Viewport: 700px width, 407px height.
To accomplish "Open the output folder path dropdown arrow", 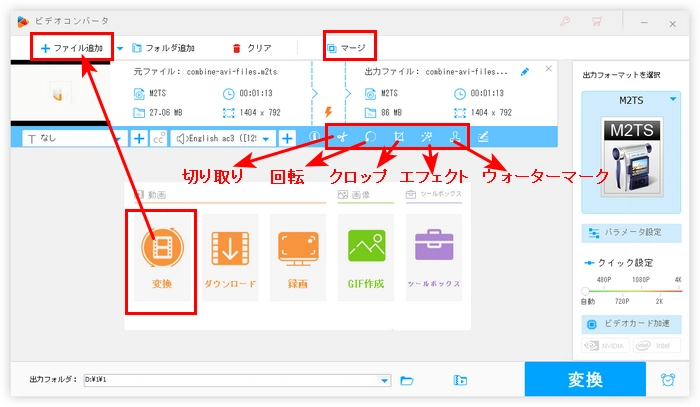I will point(384,381).
